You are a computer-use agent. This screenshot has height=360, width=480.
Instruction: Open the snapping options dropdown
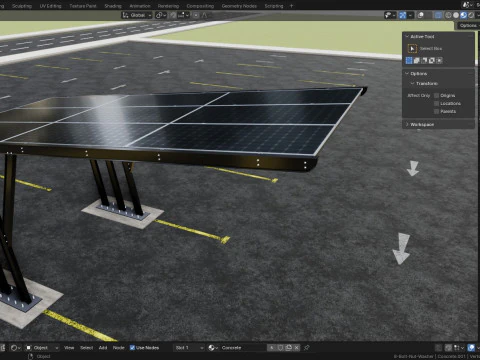(183, 15)
